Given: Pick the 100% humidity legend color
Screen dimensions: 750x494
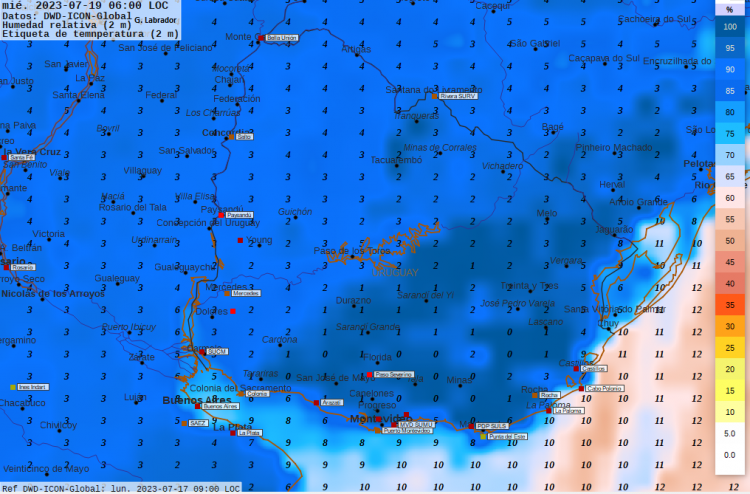Looking at the screenshot, I should pos(730,26).
